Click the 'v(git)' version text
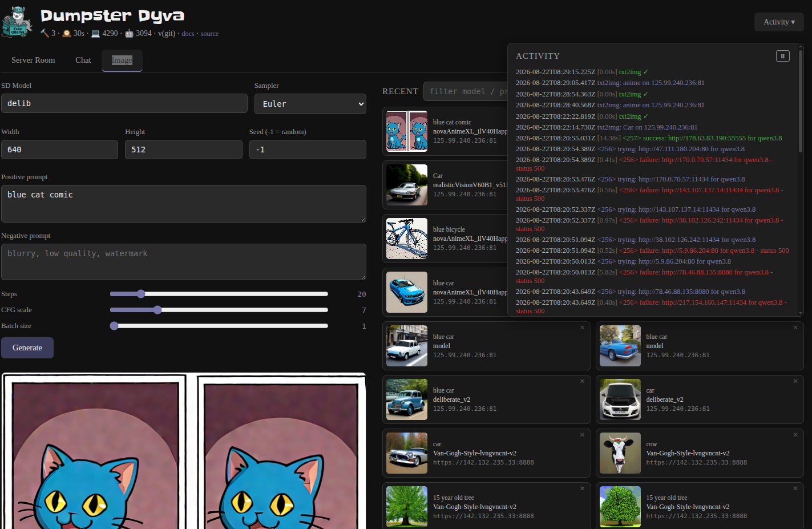Image resolution: width=812 pixels, height=529 pixels. point(167,33)
